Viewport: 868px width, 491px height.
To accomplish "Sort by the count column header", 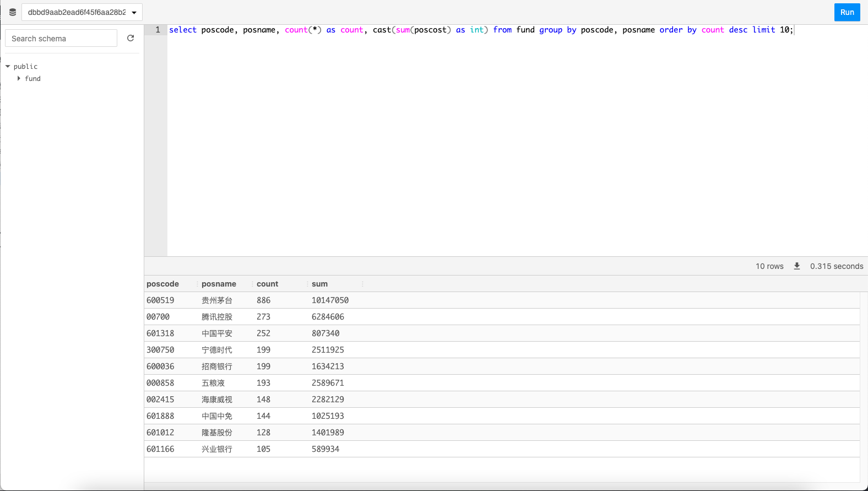I will 268,284.
